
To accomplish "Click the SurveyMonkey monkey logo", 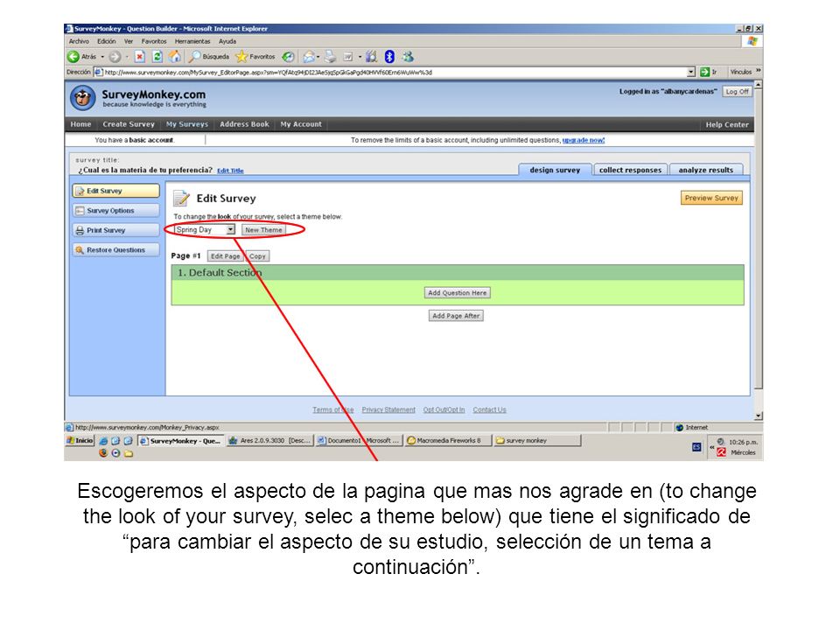I will pyautogui.click(x=83, y=98).
